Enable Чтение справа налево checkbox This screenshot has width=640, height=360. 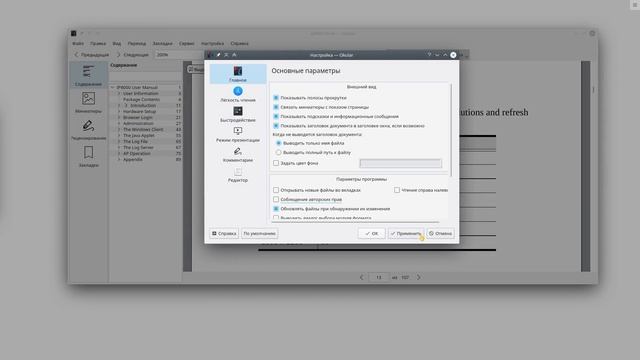tap(397, 190)
